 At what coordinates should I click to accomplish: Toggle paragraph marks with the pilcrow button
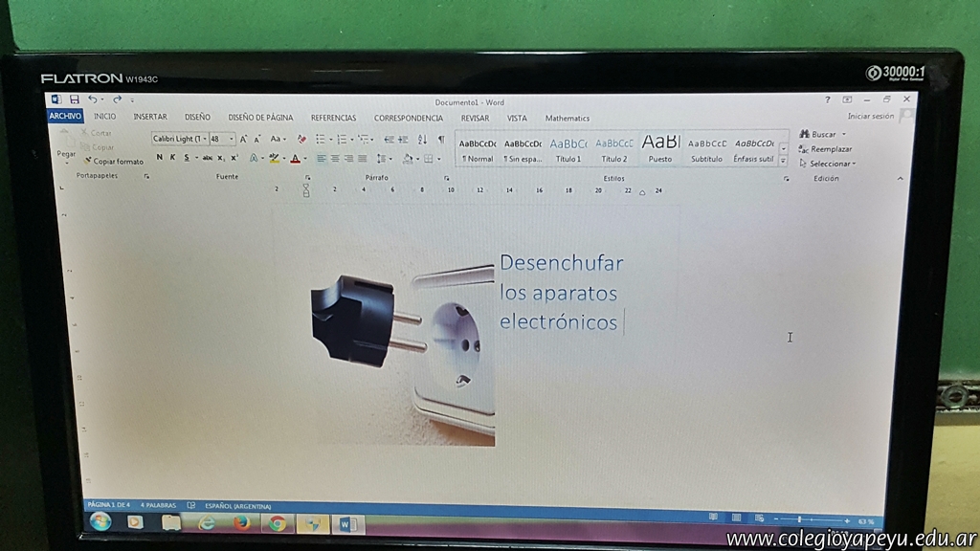click(x=440, y=140)
